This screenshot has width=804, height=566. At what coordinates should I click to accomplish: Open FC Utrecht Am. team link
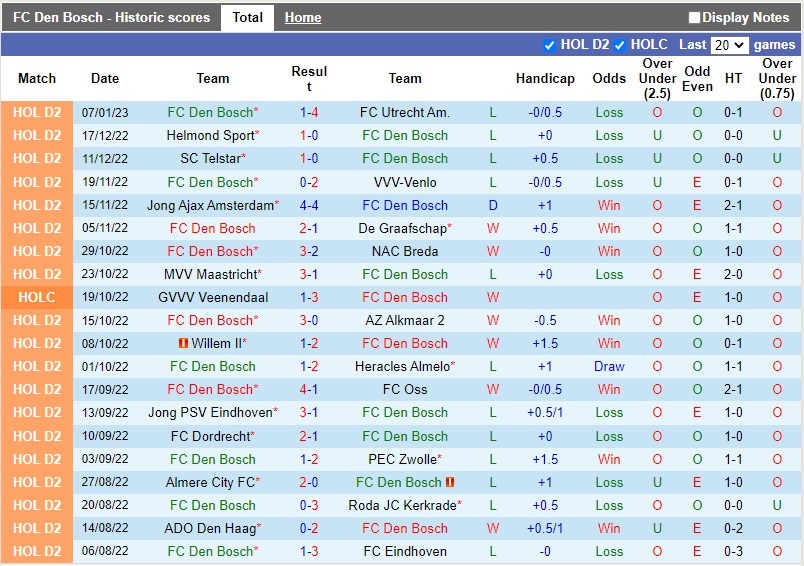click(405, 112)
